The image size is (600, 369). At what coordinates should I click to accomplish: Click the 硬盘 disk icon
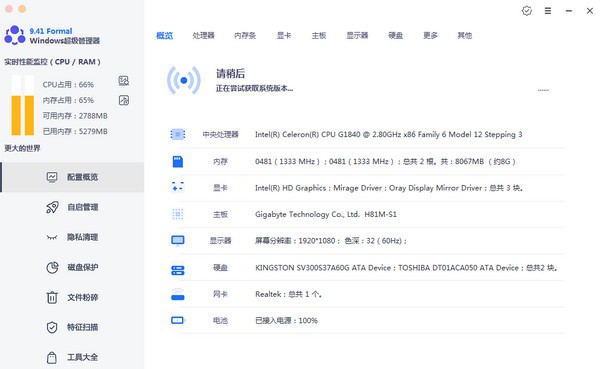pos(178,270)
